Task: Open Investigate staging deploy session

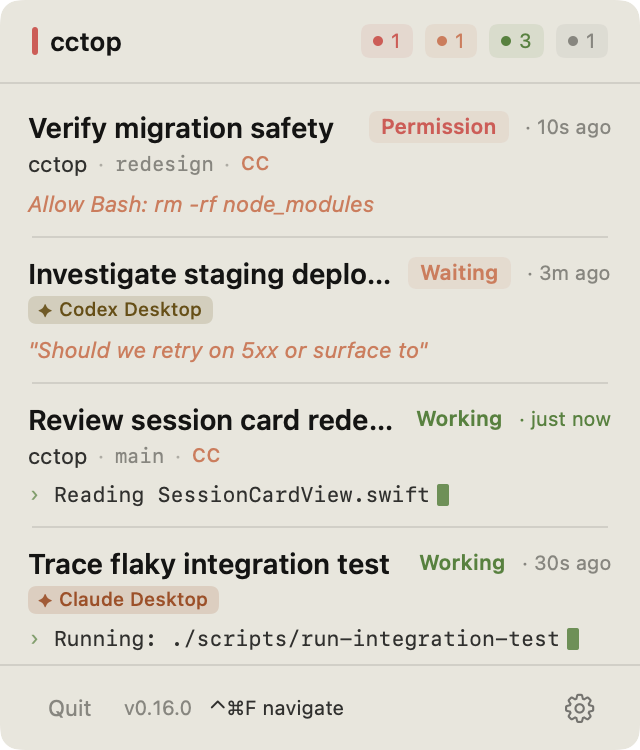Action: [x=210, y=274]
